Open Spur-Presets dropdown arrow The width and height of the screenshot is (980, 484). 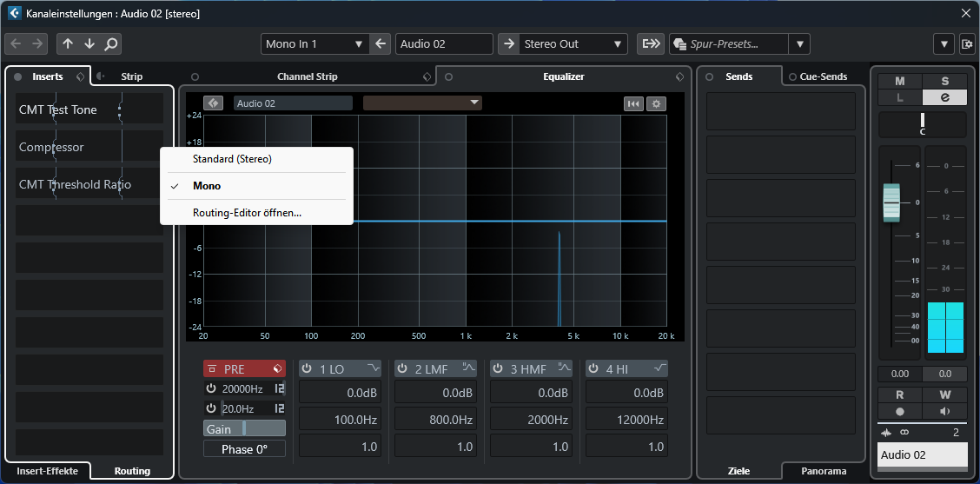coord(799,43)
